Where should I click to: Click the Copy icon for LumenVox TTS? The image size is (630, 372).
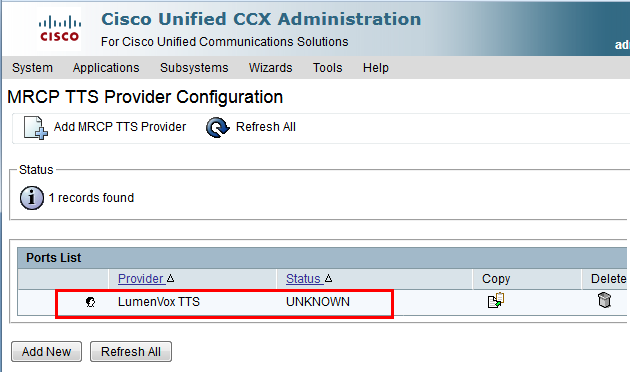pyautogui.click(x=496, y=300)
